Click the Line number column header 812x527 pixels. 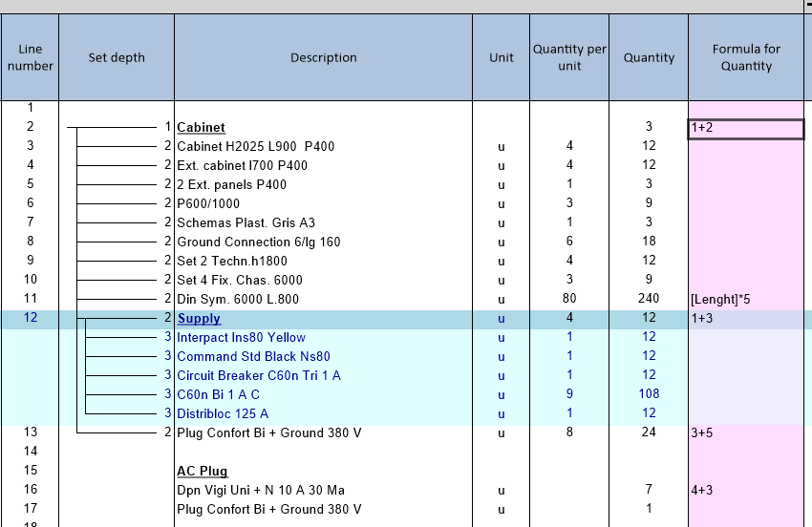tap(30, 57)
